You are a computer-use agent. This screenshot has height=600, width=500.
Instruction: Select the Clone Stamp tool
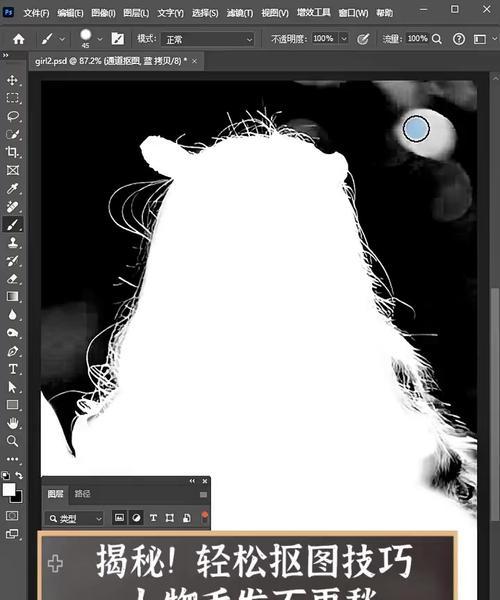pyautogui.click(x=12, y=243)
